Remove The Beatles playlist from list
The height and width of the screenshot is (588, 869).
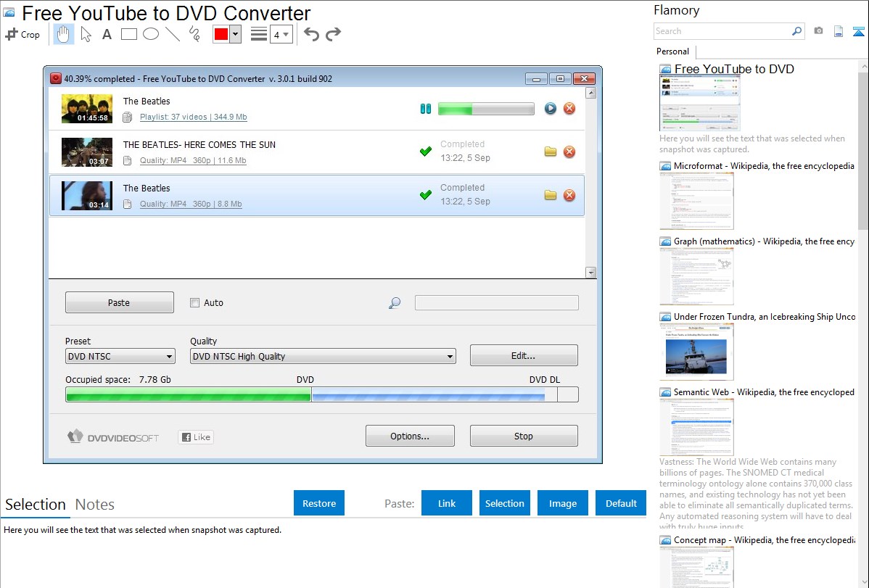pos(569,109)
